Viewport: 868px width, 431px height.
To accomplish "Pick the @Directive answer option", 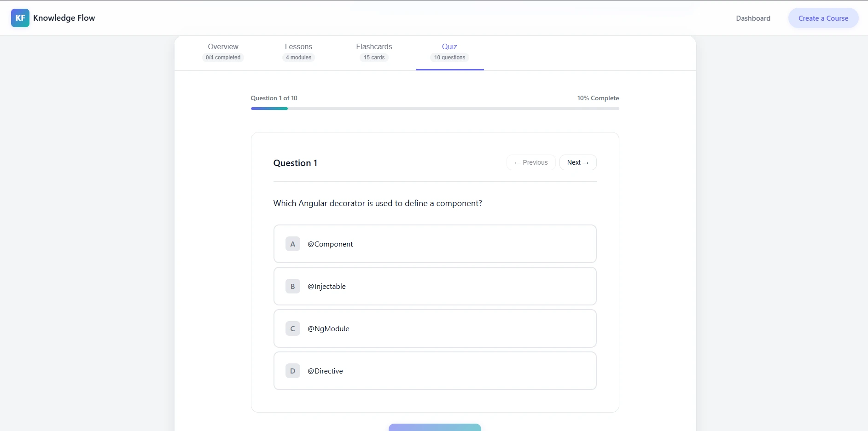I will 435,371.
